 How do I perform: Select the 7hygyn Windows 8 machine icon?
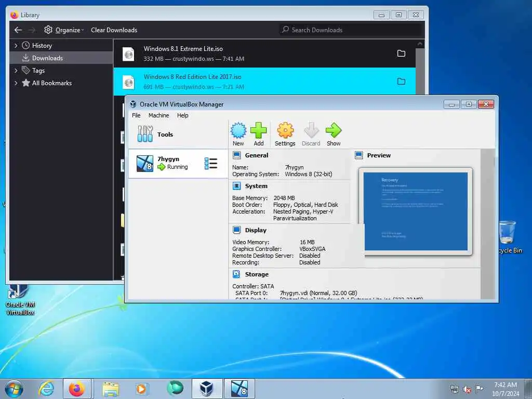(x=145, y=164)
